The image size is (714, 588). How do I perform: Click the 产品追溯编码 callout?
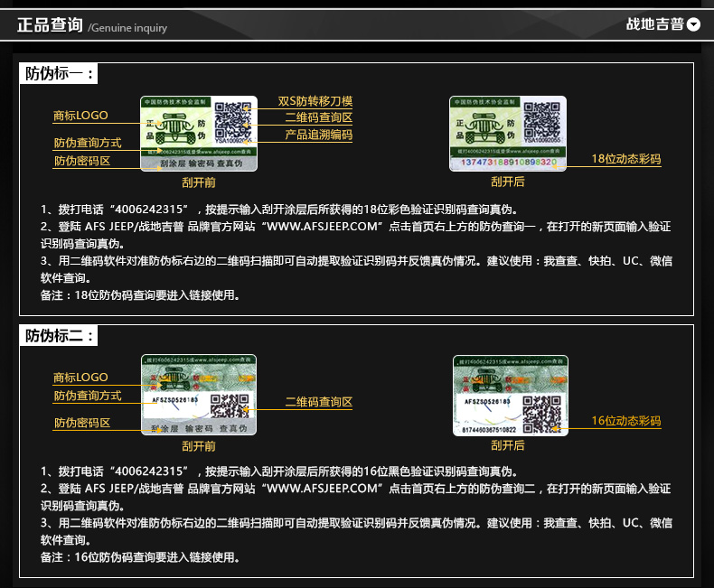point(319,135)
